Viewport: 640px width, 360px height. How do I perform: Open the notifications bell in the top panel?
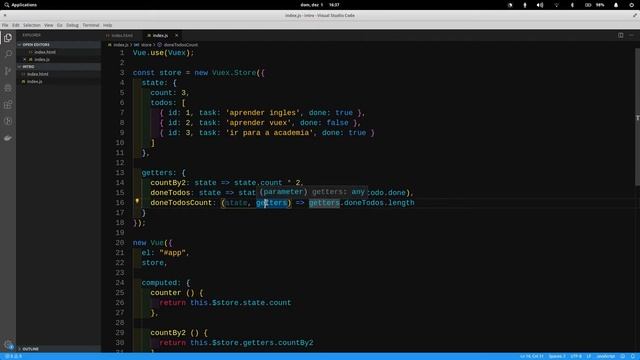pyautogui.click(x=616, y=5)
